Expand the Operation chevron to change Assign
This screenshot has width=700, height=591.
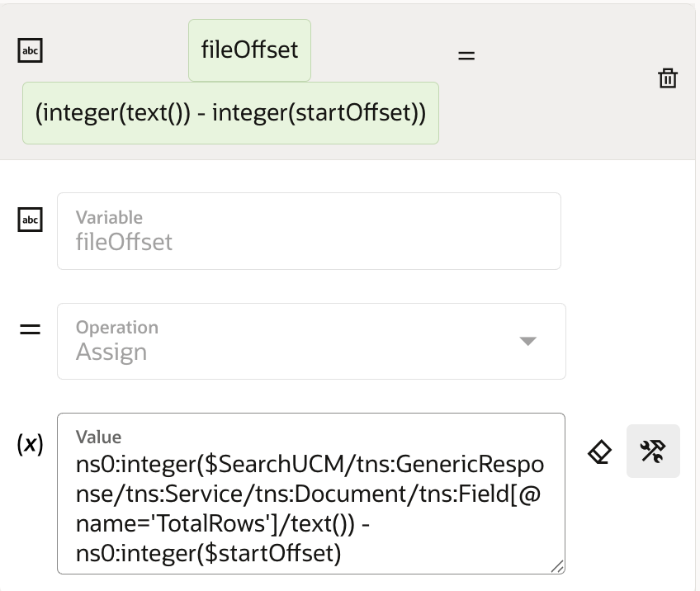click(527, 341)
